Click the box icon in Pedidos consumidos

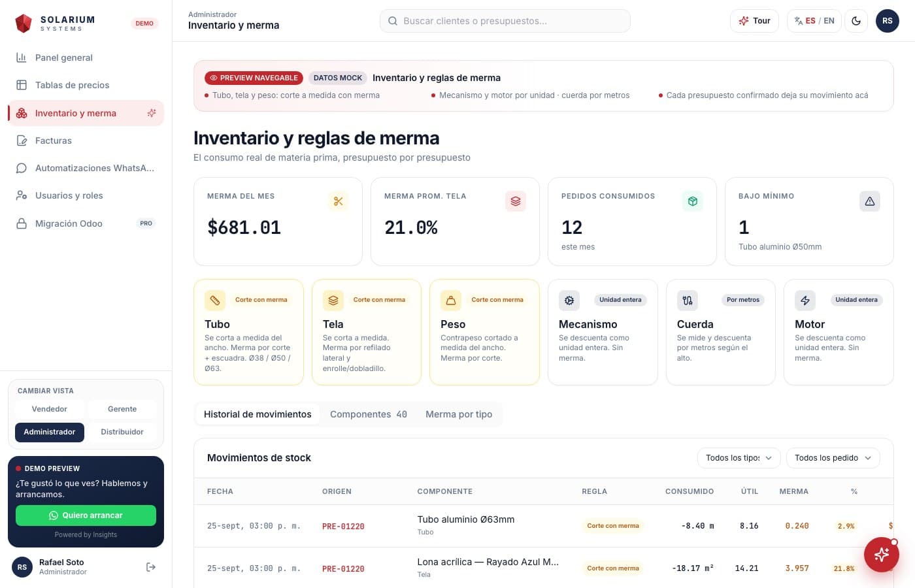693,201
